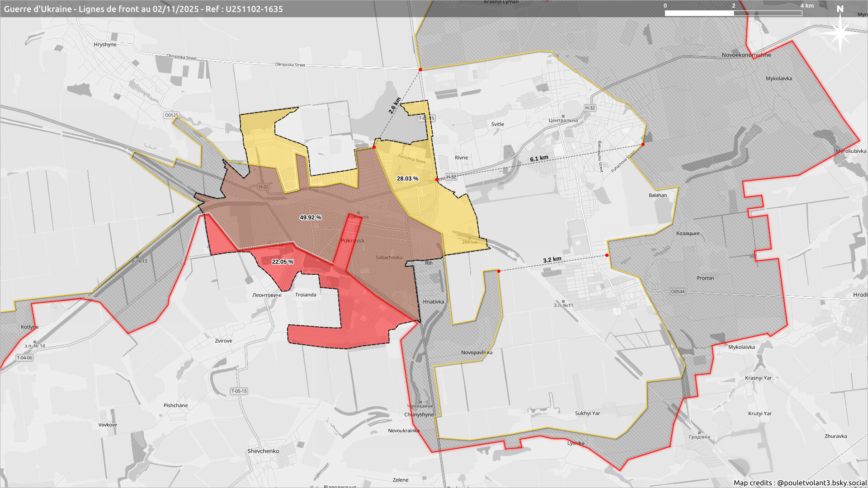Click the T-04-06 road shield

click(x=24, y=357)
